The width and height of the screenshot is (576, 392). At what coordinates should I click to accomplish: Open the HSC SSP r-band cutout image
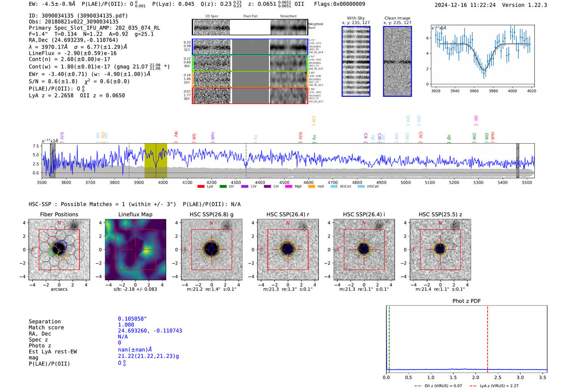pyautogui.click(x=288, y=250)
